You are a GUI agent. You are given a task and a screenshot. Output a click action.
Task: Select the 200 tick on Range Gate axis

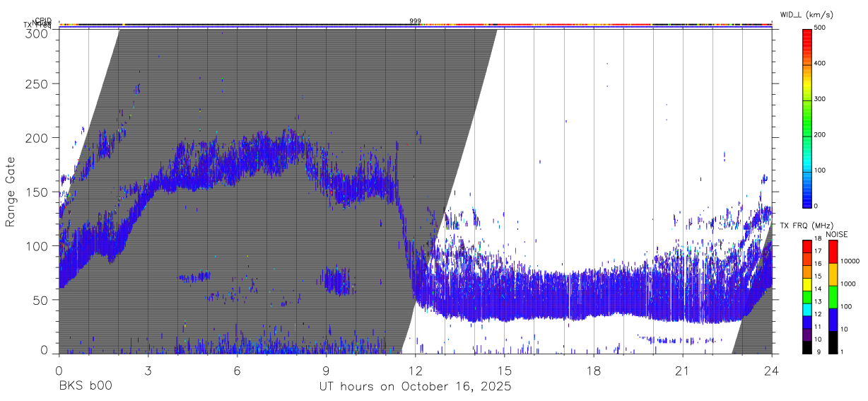tap(38, 138)
